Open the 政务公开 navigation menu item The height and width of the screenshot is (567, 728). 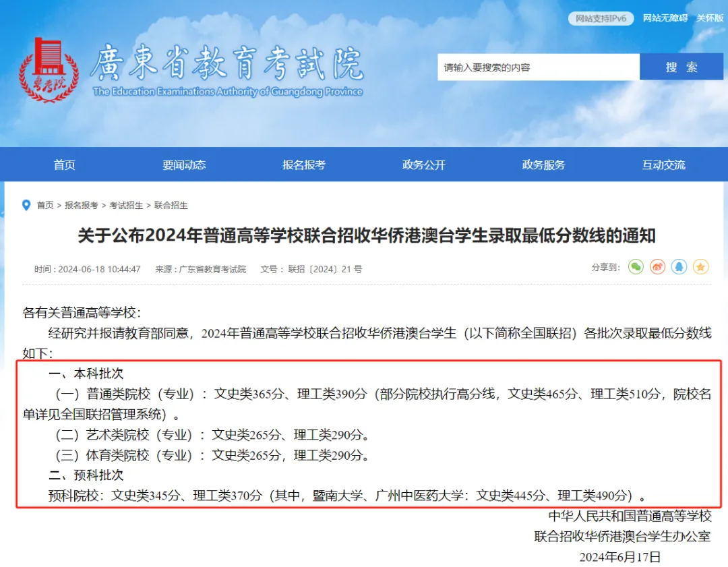pyautogui.click(x=423, y=164)
